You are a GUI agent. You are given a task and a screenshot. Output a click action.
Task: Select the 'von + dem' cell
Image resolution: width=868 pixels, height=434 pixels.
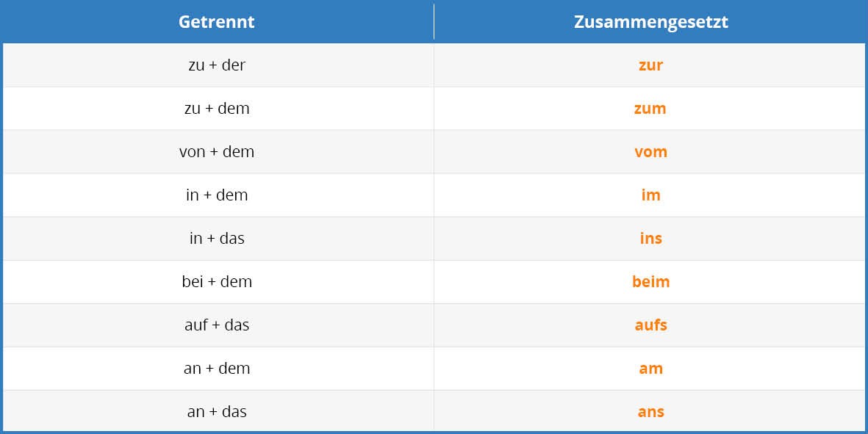(x=216, y=151)
